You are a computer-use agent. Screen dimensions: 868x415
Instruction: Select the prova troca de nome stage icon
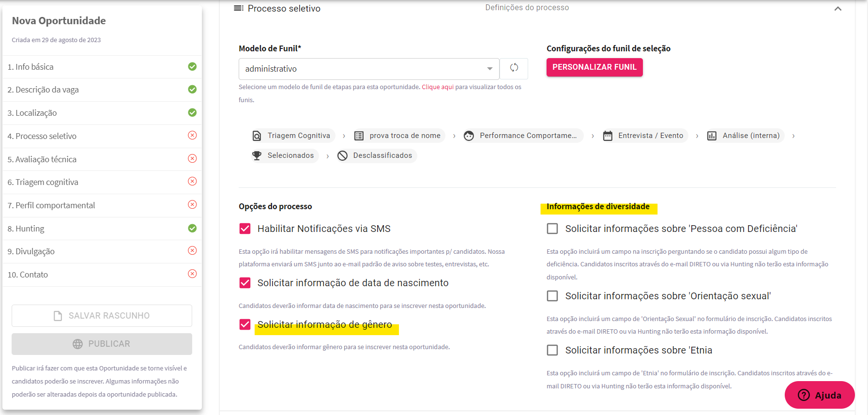tap(359, 136)
